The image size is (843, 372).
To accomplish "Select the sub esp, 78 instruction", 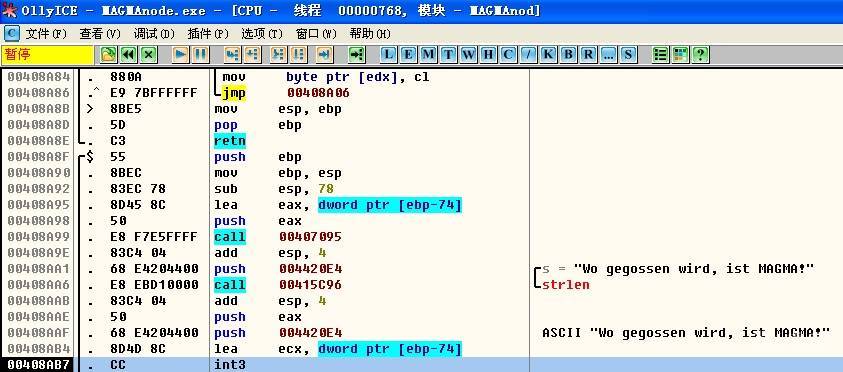I will (x=274, y=189).
